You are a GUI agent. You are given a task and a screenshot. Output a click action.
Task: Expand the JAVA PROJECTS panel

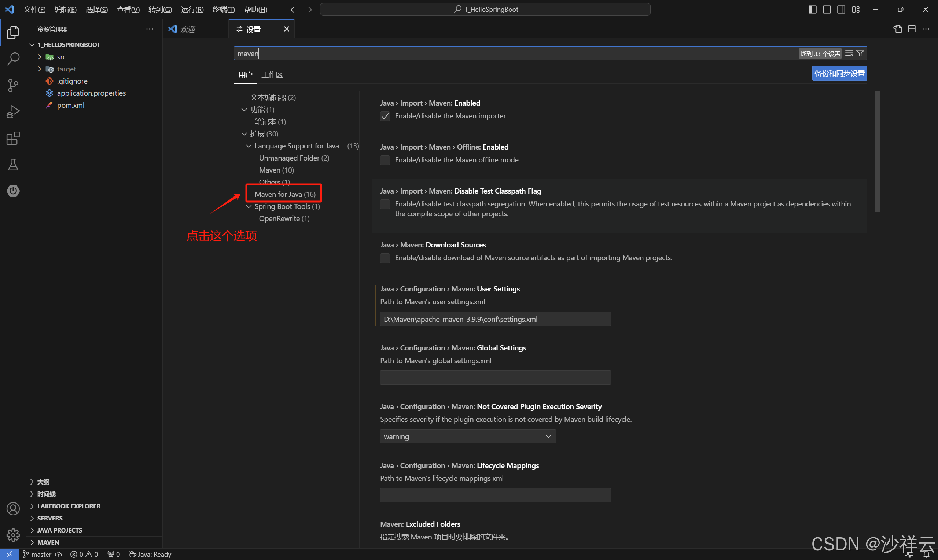[94, 530]
